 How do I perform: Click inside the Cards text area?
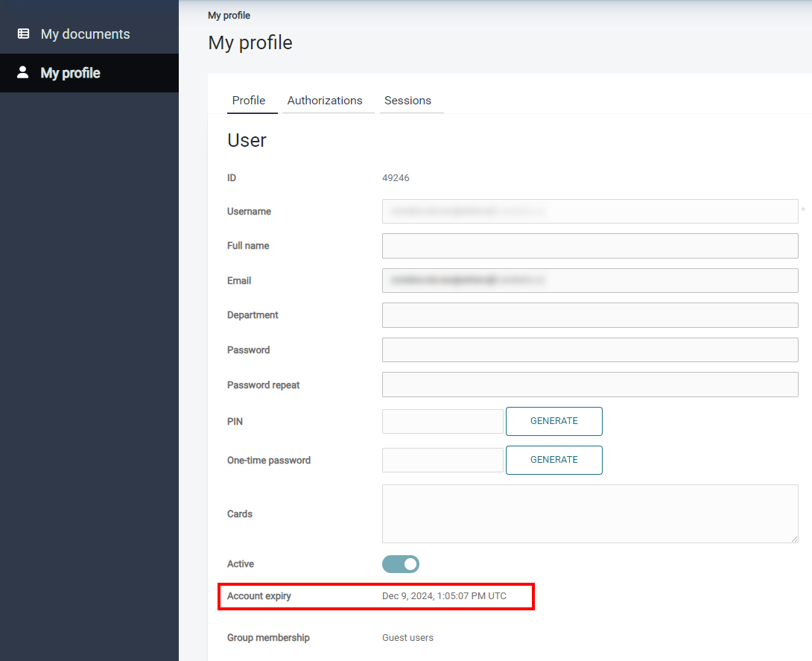[589, 513]
